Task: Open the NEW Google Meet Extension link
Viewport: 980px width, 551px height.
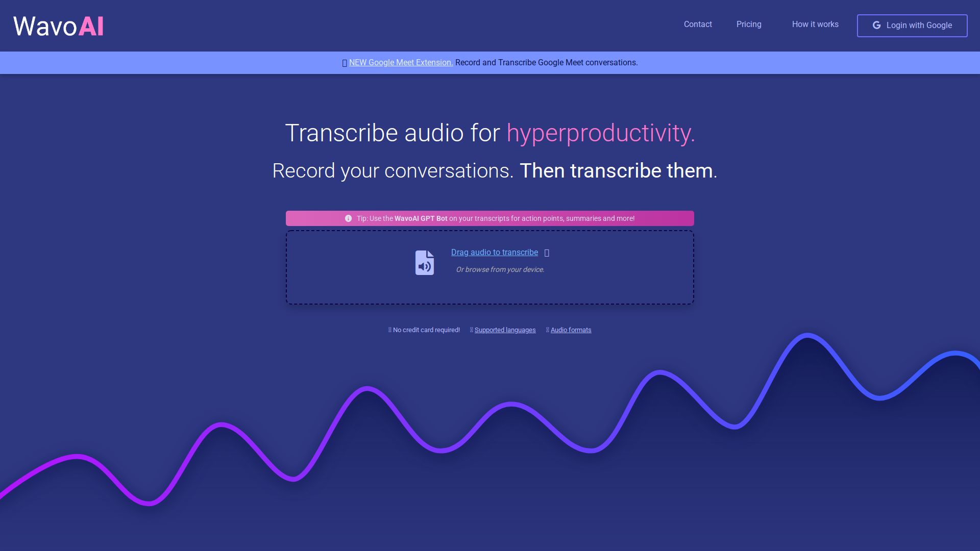Action: click(401, 63)
